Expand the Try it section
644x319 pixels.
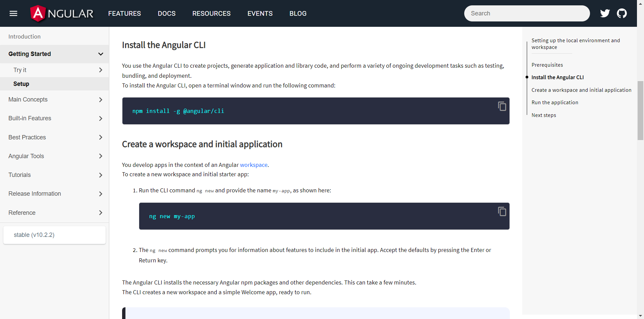click(x=54, y=70)
